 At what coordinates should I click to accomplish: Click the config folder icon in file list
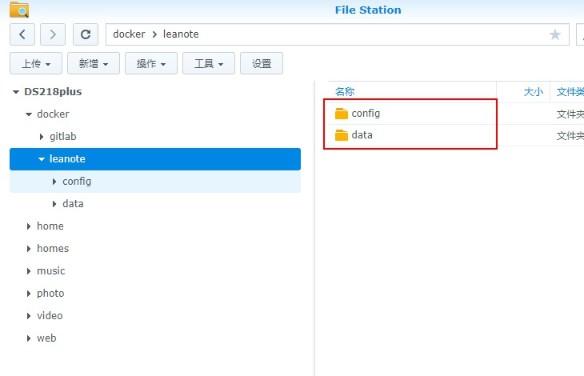click(341, 114)
